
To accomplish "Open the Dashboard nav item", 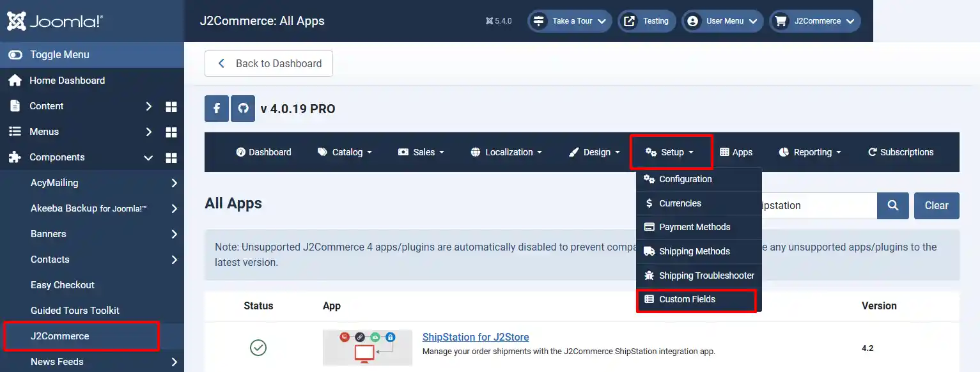I will (x=263, y=152).
